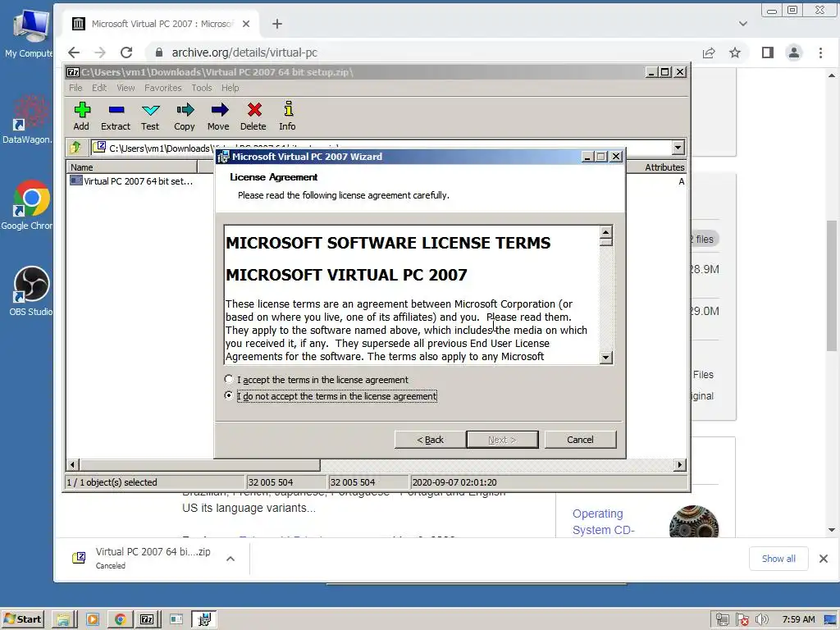Viewport: 840px width, 630px height.
Task: Go back in Chrome browser
Action: [74, 52]
